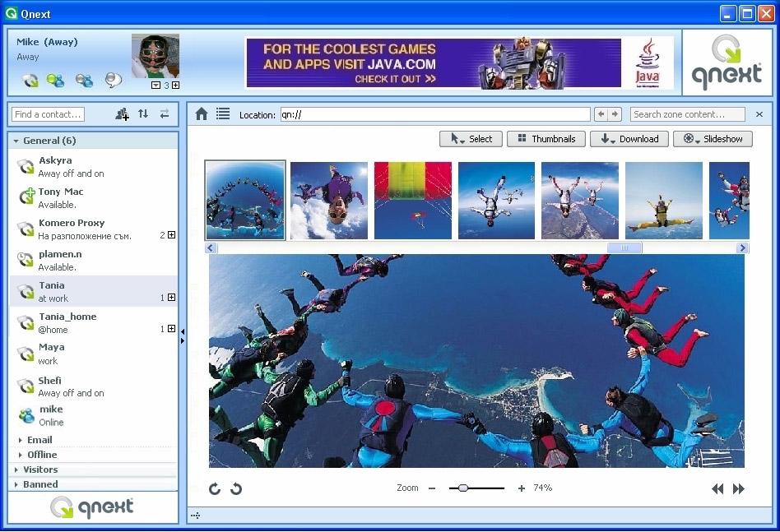This screenshot has width=780, height=532.
Task: Click the sort contacts up-down arrows icon
Action: coord(143,113)
